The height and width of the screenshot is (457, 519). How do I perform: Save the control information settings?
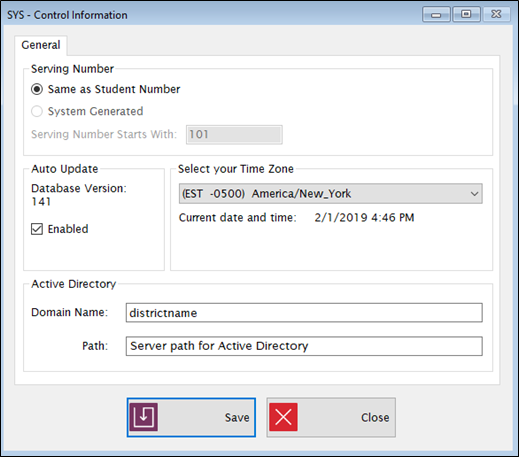click(x=191, y=417)
